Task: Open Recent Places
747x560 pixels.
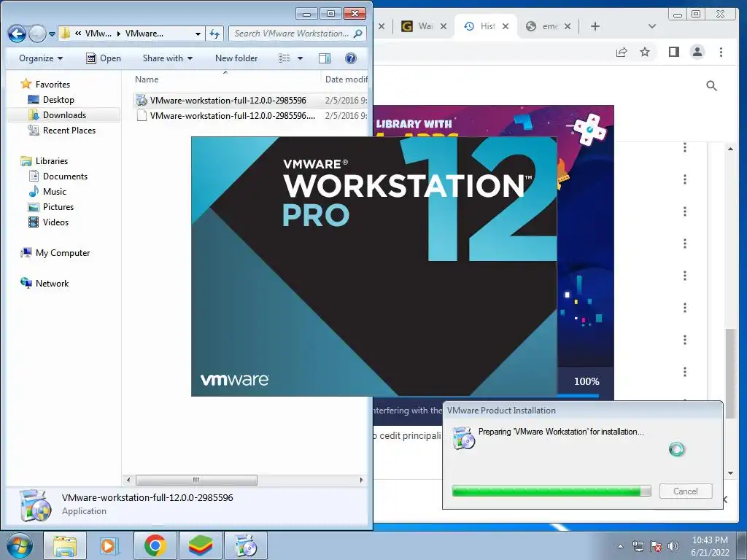Action: point(61,130)
